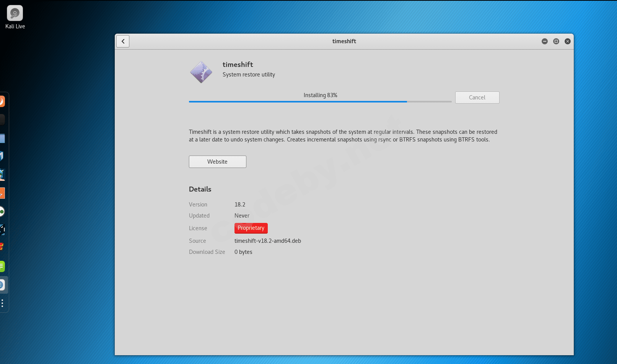Cancel the timeshift installation
This screenshot has height=364, width=617.
477,97
